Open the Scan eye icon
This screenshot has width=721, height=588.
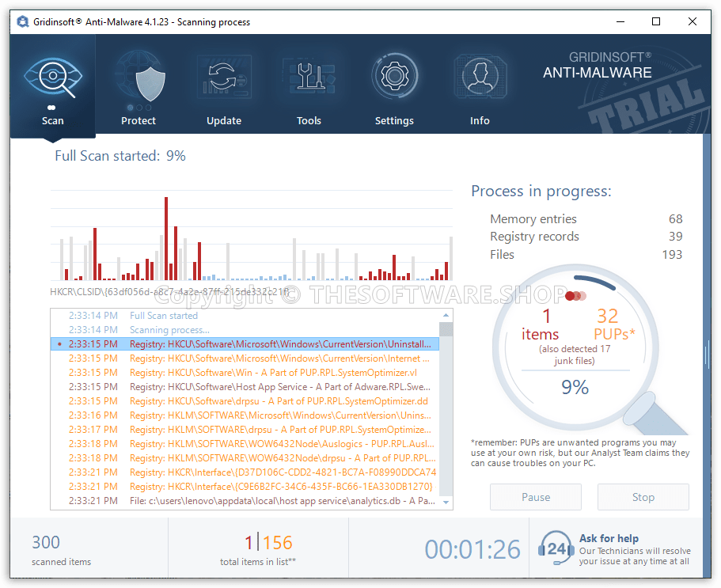tap(52, 78)
